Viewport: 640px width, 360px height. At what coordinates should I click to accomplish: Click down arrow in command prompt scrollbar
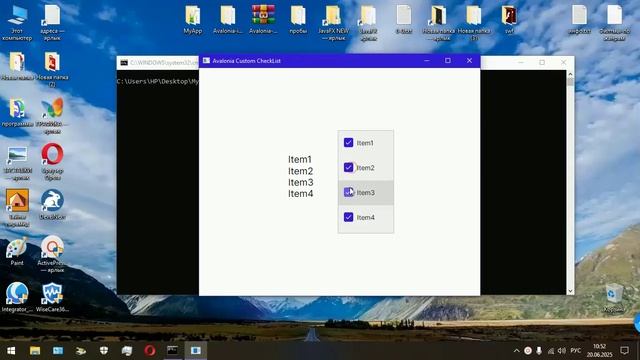(x=570, y=291)
